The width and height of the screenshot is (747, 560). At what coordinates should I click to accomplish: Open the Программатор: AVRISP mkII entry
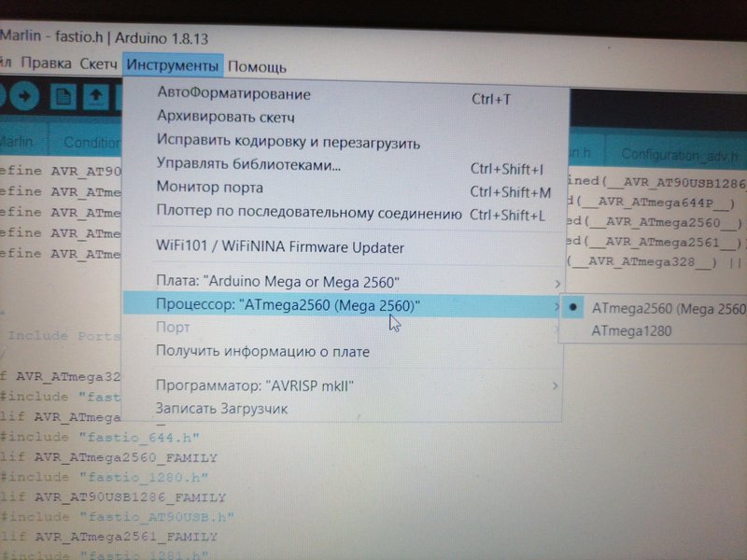coord(342,385)
